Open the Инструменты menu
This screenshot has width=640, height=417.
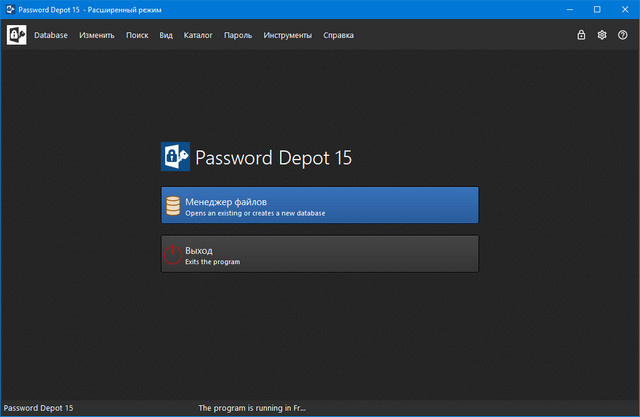point(288,35)
